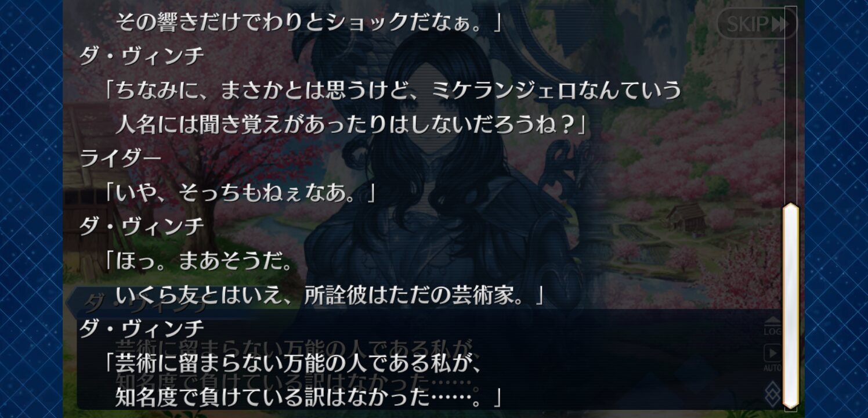Close the backlog via LOG icon
The height and width of the screenshot is (418, 868).
772,327
